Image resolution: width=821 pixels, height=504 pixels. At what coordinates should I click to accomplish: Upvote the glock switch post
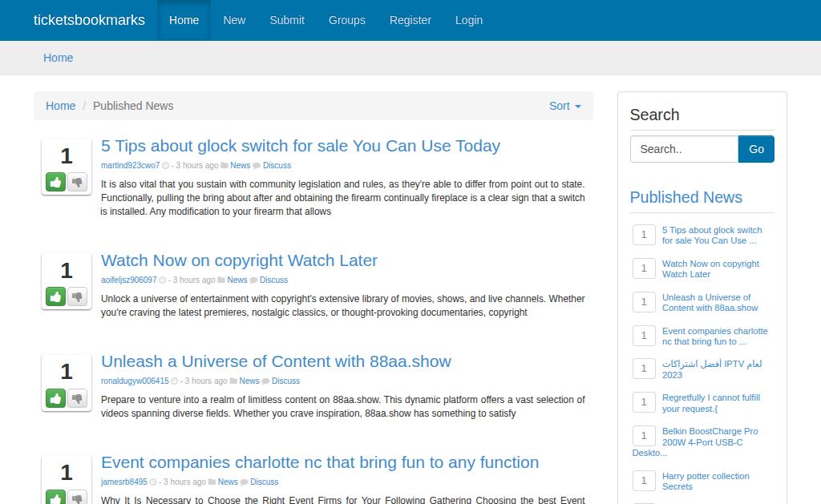coord(55,182)
